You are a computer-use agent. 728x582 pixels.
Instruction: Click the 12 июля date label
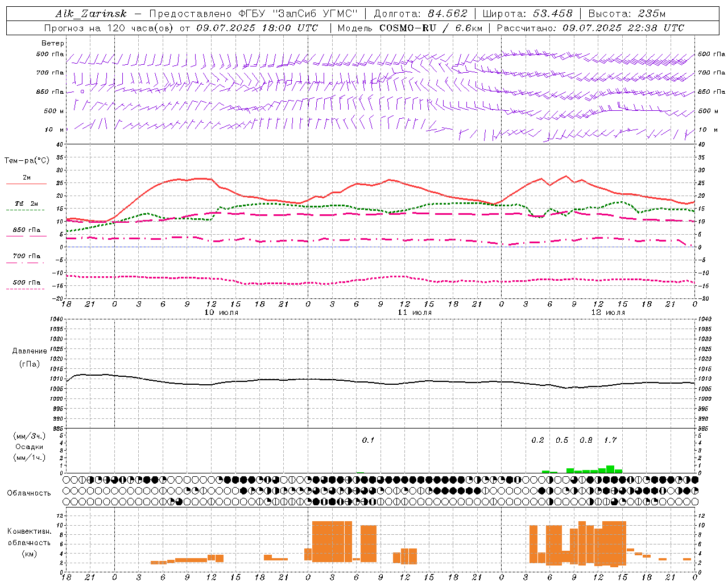point(608,313)
